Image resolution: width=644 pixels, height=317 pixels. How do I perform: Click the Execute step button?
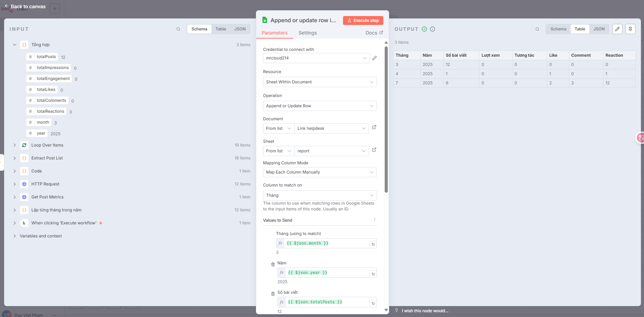pos(363,20)
